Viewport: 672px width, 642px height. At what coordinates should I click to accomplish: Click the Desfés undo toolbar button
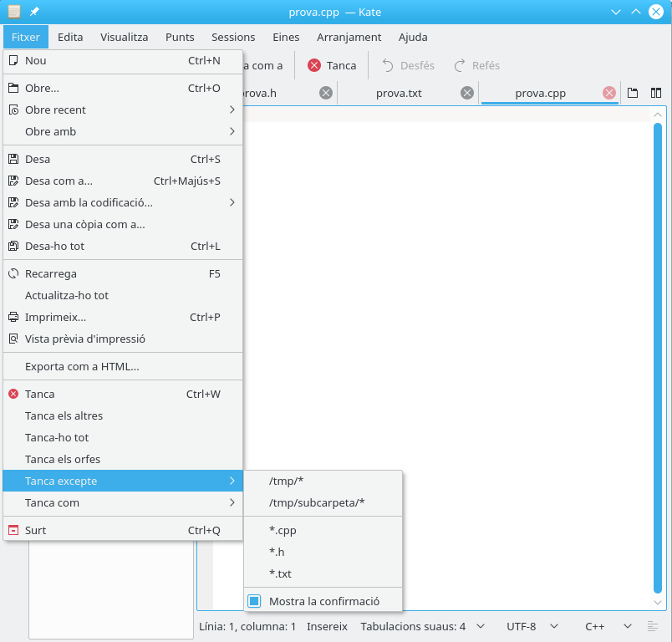[x=409, y=65]
